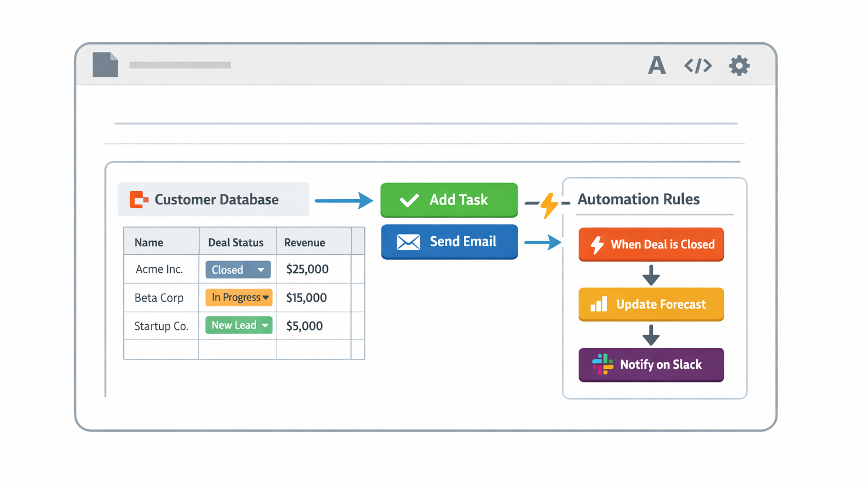Click the lightning bolt connector icon
Screen dimensions: 868x488
(548, 204)
